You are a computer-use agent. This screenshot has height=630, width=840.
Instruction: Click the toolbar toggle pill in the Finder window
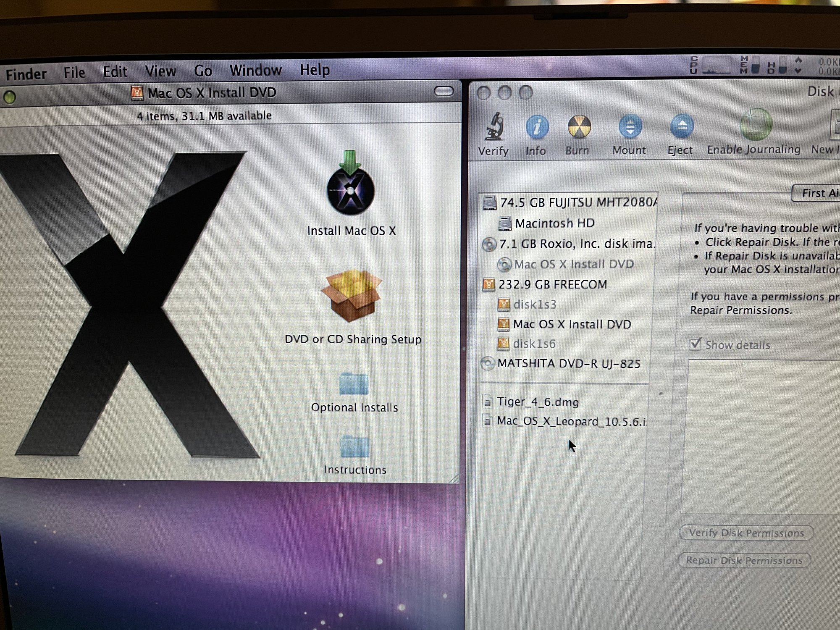tap(444, 92)
